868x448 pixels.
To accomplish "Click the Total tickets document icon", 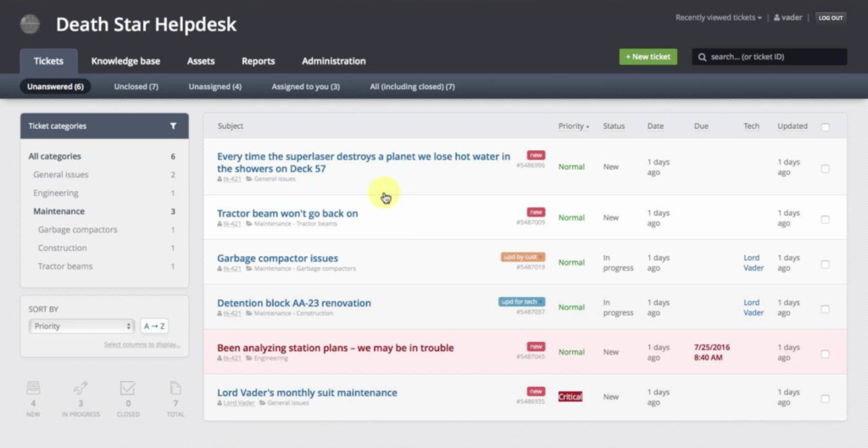I will click(175, 389).
